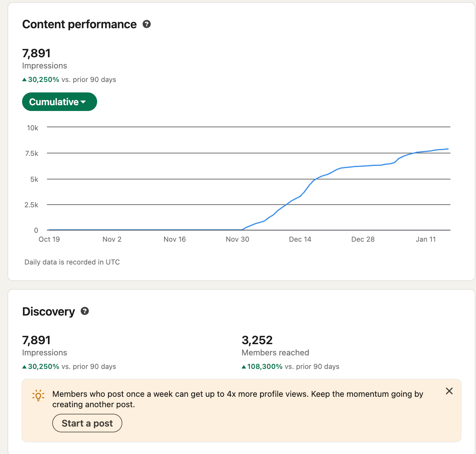476x454 pixels.
Task: Click the Discovery help question-mark icon
Action: [x=85, y=311]
